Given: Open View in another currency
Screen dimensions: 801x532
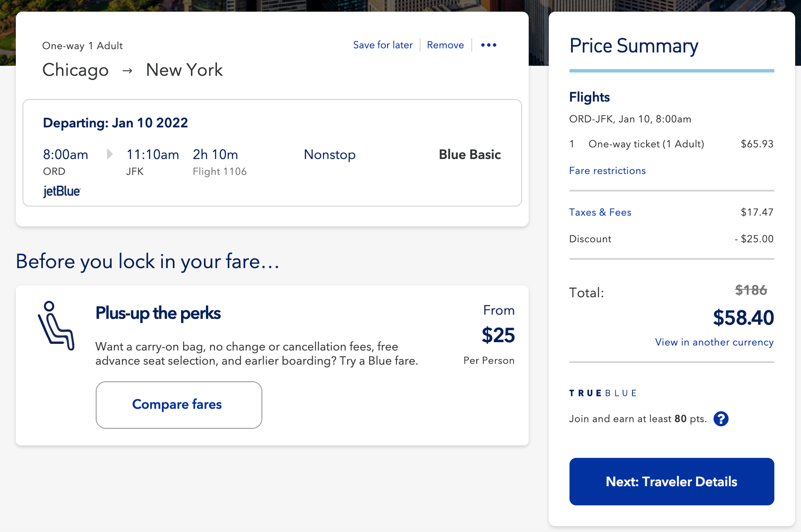Looking at the screenshot, I should click(x=714, y=342).
